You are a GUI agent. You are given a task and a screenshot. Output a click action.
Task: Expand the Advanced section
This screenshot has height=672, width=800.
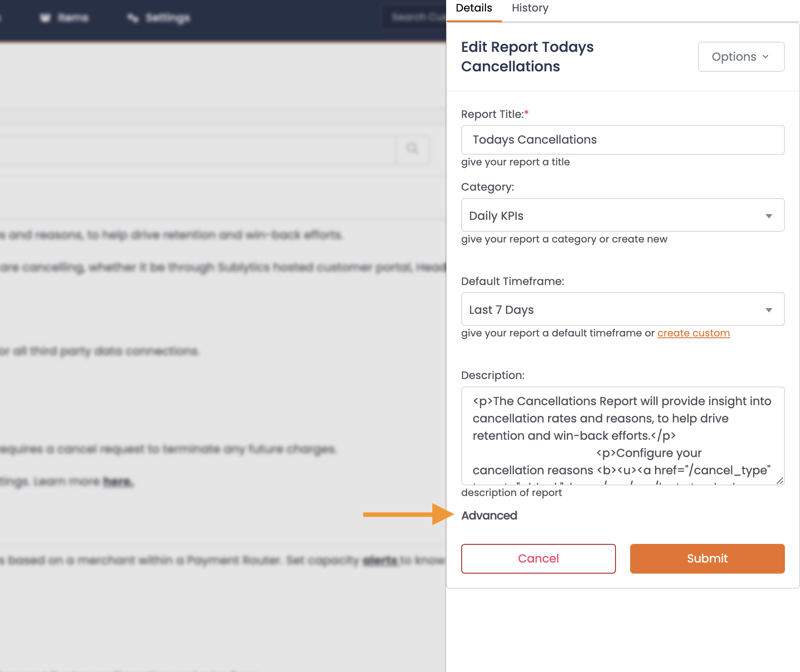[489, 516]
